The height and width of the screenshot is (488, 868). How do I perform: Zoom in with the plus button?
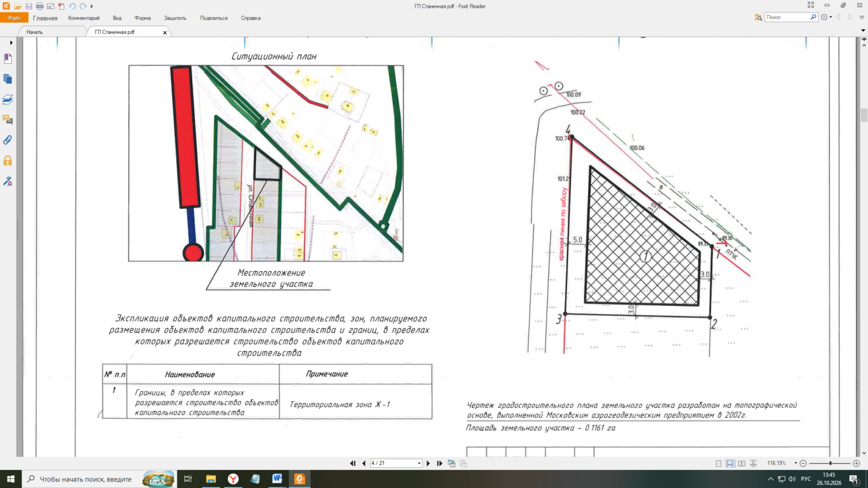[x=857, y=463]
